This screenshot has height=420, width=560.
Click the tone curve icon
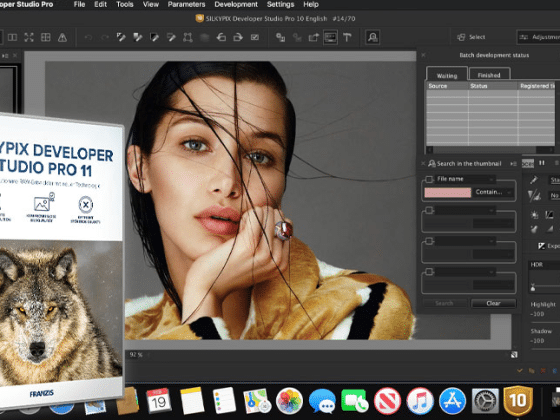(x=549, y=215)
